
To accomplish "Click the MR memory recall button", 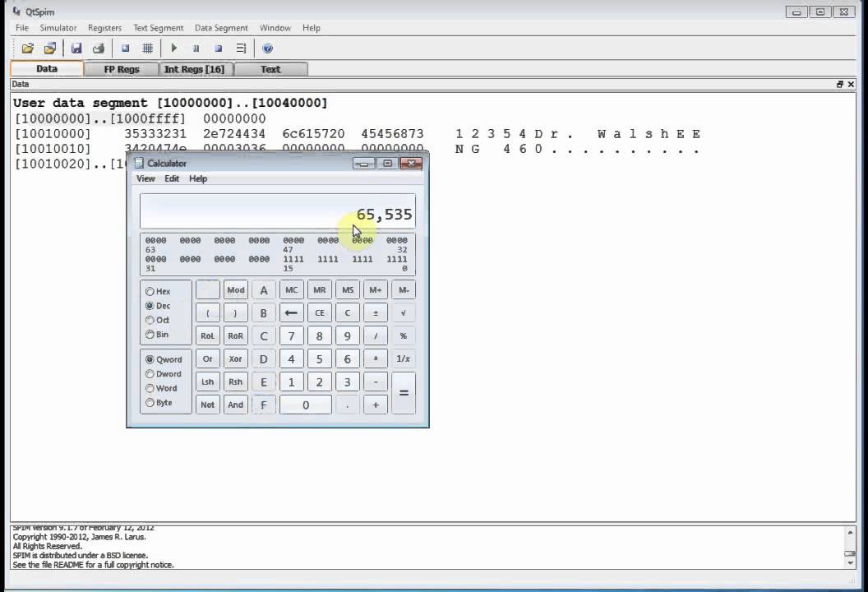I will tap(320, 289).
